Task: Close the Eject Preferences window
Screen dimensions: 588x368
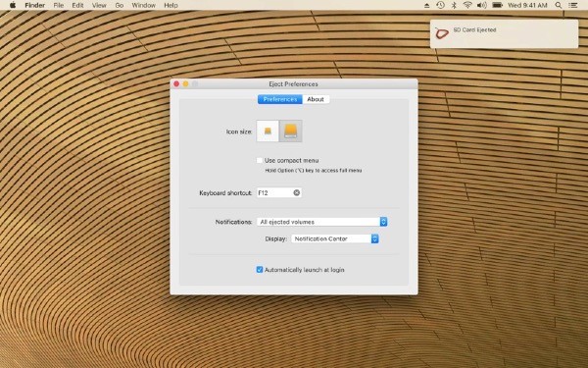Action: [x=176, y=83]
